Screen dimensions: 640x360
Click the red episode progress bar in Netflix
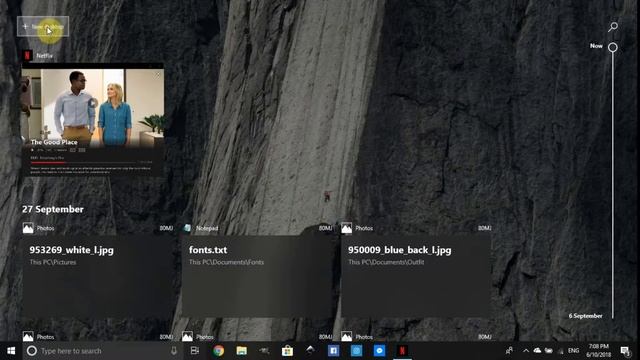pos(48,162)
